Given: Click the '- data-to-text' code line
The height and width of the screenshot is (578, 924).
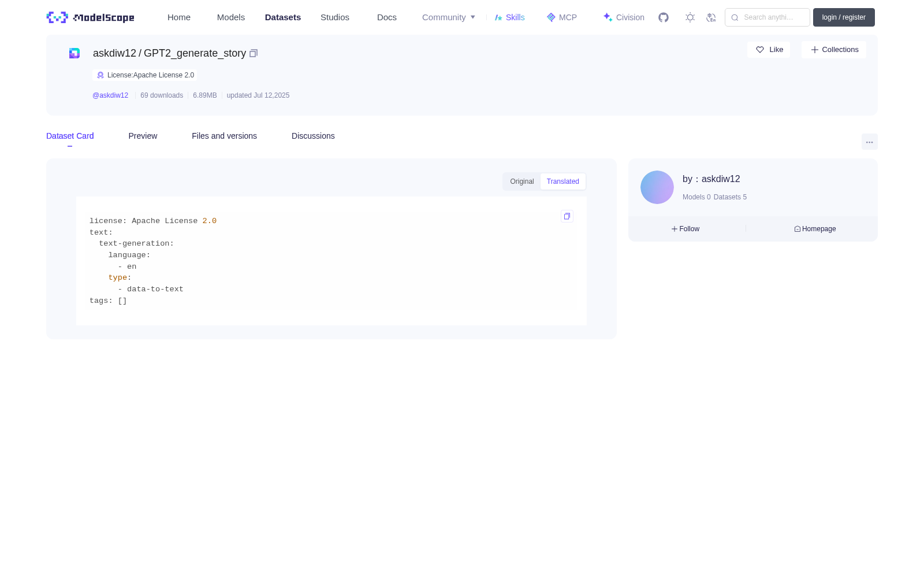Looking at the screenshot, I should (151, 289).
